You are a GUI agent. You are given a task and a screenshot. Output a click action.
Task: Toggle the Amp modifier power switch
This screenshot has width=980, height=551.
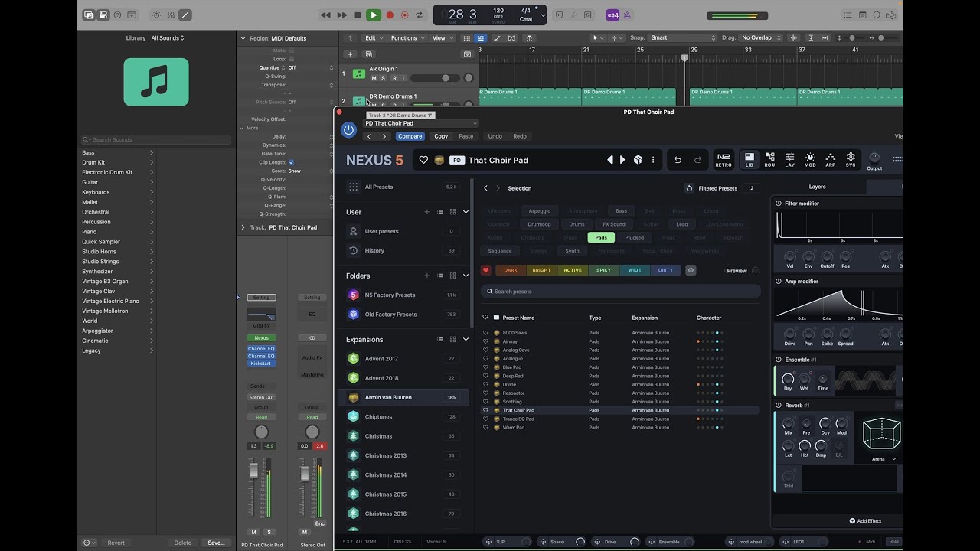779,282
